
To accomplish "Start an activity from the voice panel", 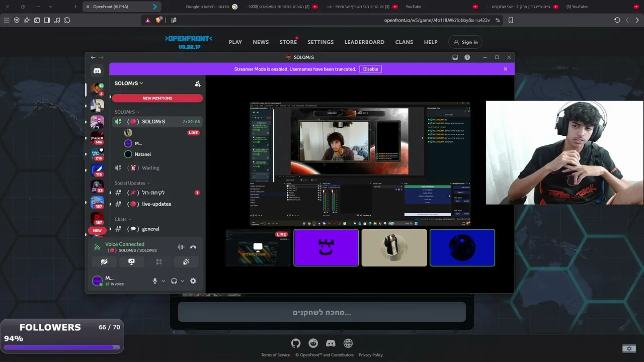I will tap(158, 261).
